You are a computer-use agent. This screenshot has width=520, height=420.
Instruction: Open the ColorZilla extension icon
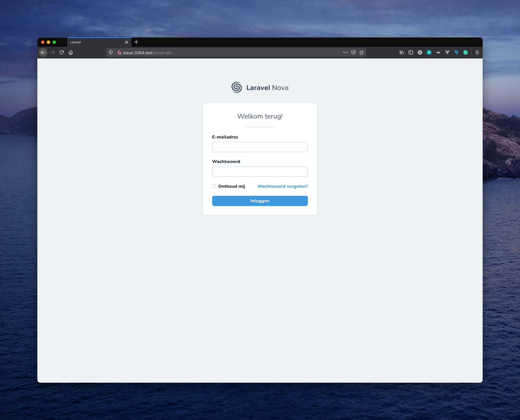(420, 52)
